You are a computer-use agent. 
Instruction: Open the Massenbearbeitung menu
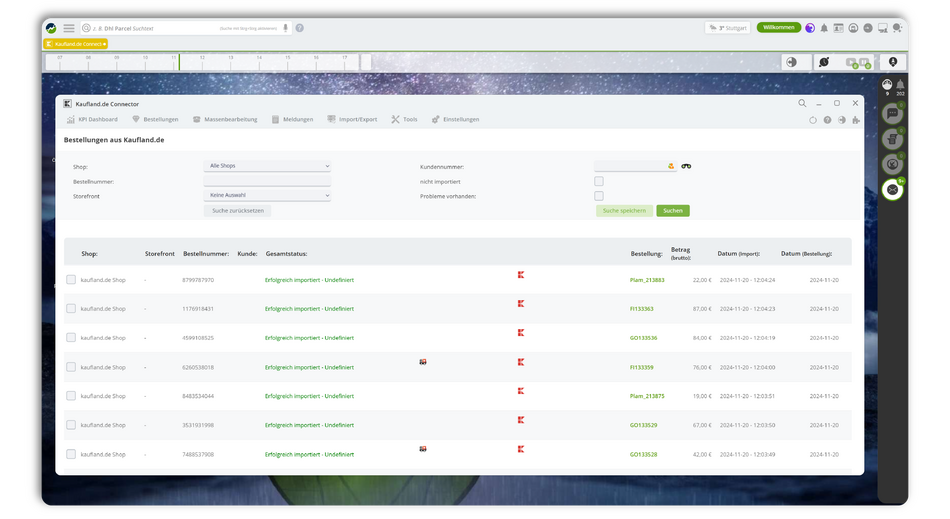tap(224, 119)
